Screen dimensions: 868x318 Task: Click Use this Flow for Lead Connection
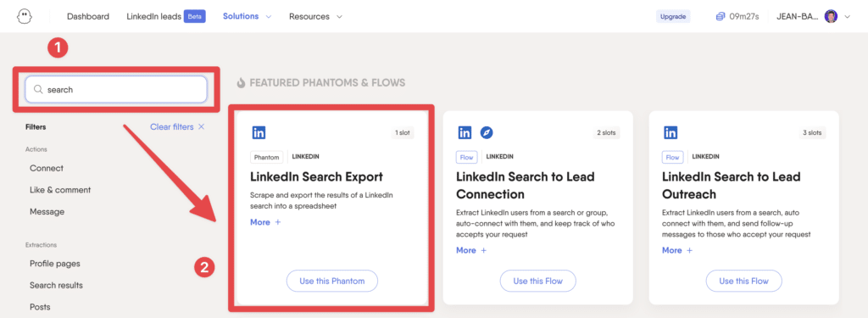pos(538,281)
